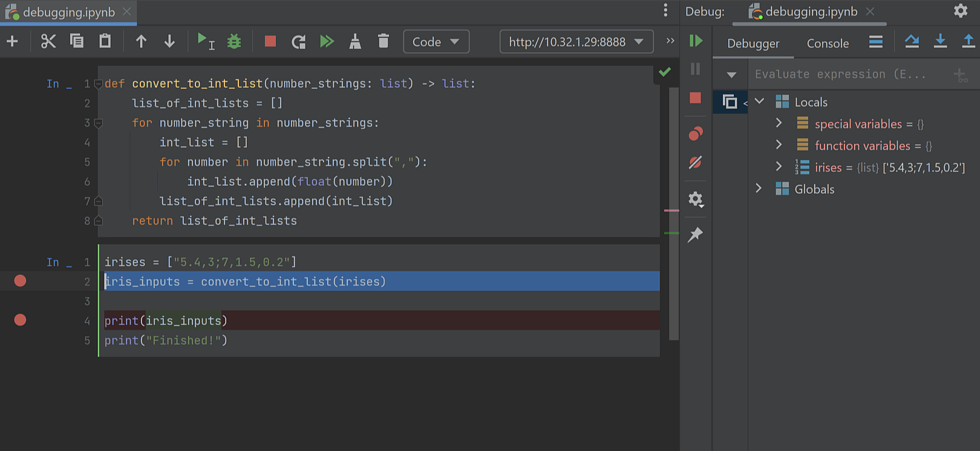Click the Evaluate expression input field
The height and width of the screenshot is (451, 980).
pyautogui.click(x=847, y=74)
